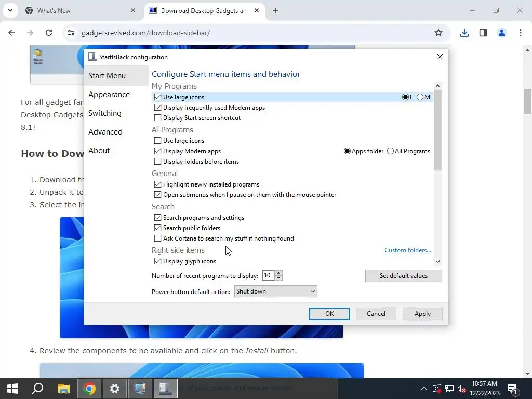Close the What's New tab
The image size is (532, 399).
[x=133, y=10]
